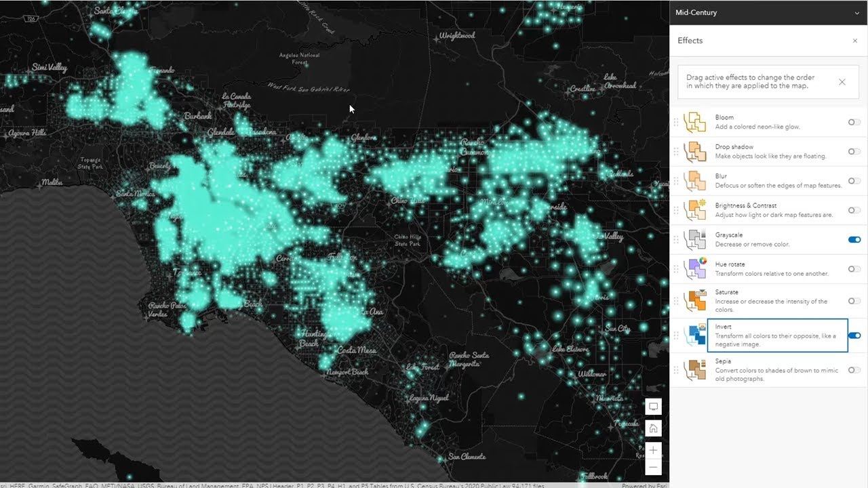Viewport: 868px width, 488px height.
Task: Click the Saturate effect icon
Action: coord(695,301)
